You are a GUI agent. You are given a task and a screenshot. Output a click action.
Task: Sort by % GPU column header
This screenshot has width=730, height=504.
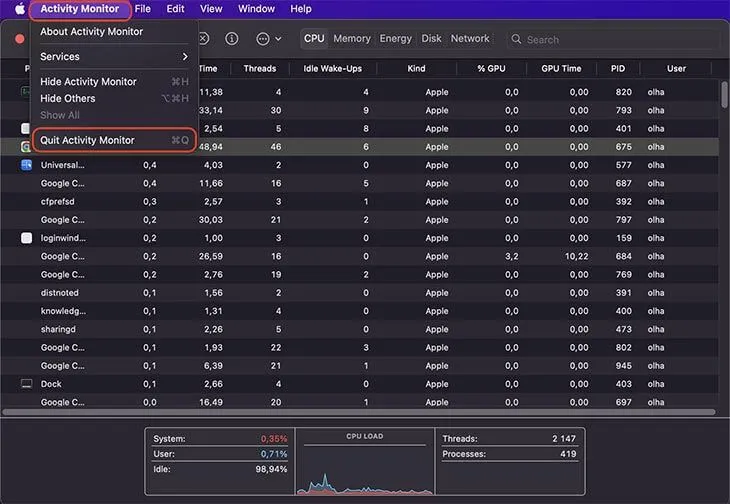pos(491,68)
